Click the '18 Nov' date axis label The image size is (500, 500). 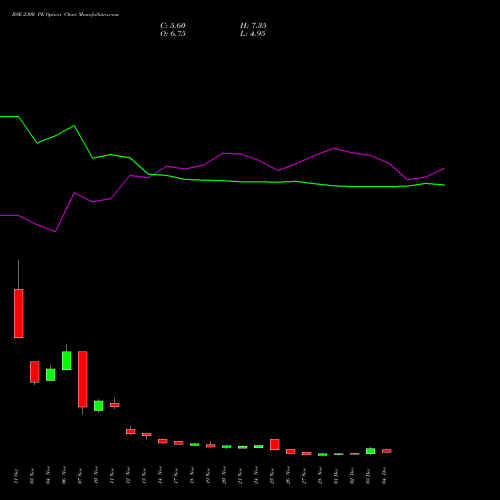pyautogui.click(x=192, y=476)
